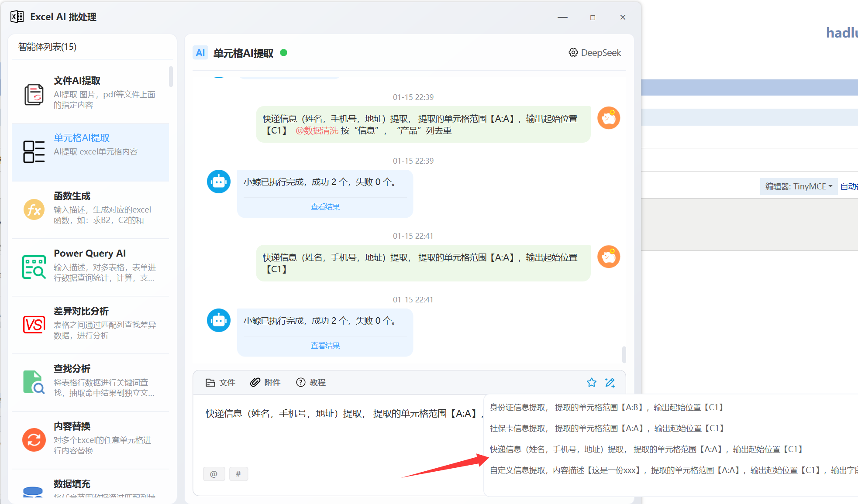The width and height of the screenshot is (858, 504).
Task: Open the 教程 tutorial help
Action: tap(311, 383)
